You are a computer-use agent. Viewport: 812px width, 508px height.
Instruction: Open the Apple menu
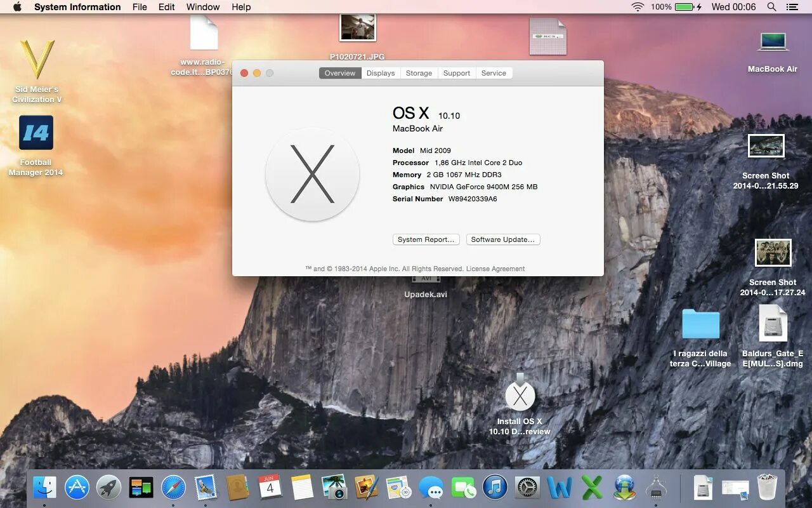[x=17, y=7]
